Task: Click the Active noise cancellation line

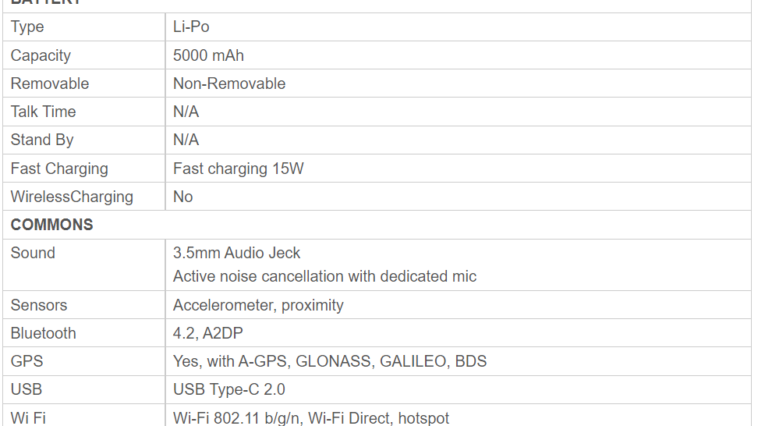Action: [x=325, y=276]
